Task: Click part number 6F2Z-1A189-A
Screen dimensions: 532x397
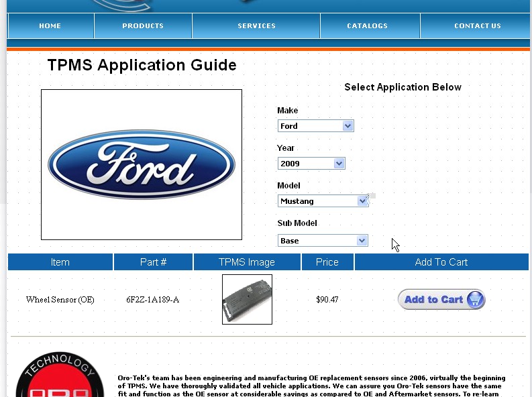Action: click(x=153, y=300)
